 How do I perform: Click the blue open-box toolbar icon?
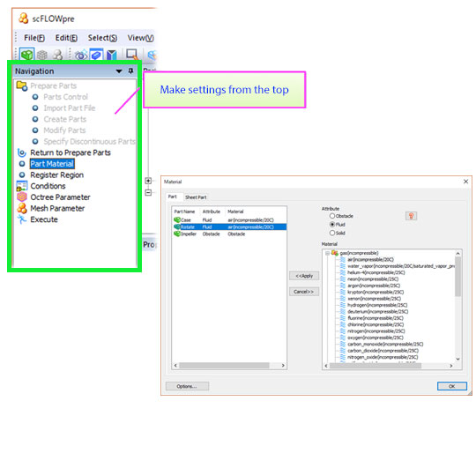pos(111,55)
